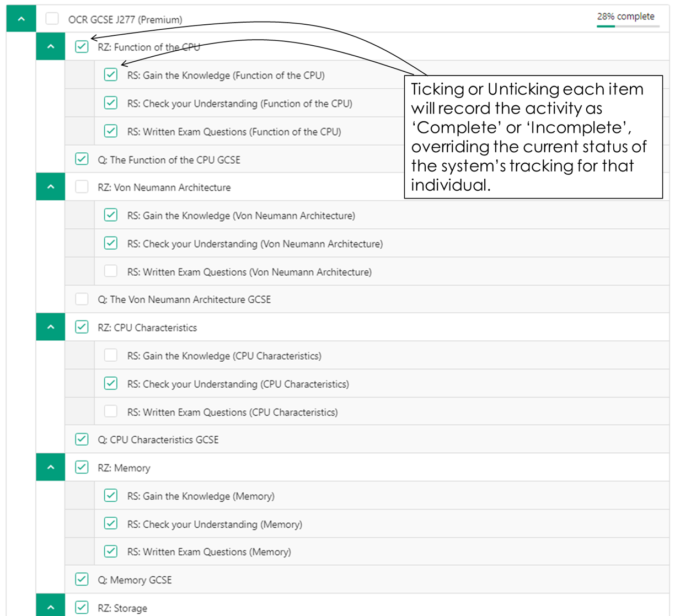Collapse the RZ: CPU Characteristics section

pyautogui.click(x=50, y=327)
